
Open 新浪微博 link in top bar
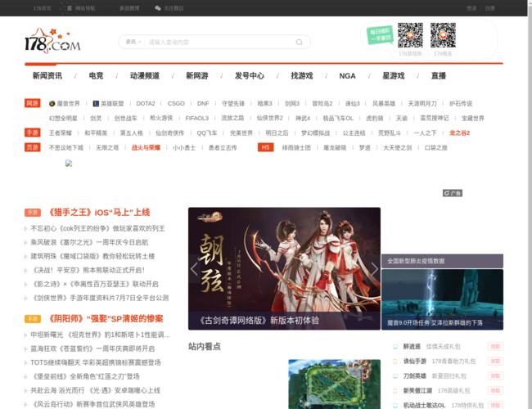(x=129, y=8)
